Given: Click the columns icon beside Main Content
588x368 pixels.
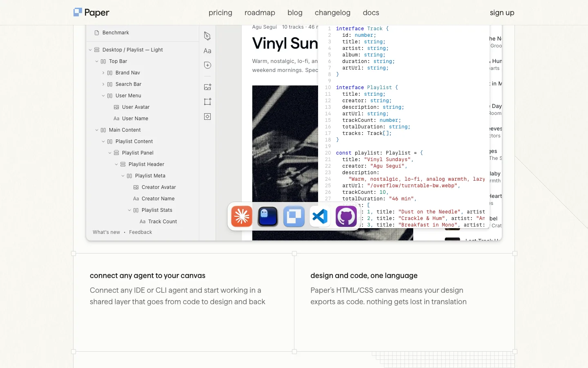Looking at the screenshot, I should point(103,130).
